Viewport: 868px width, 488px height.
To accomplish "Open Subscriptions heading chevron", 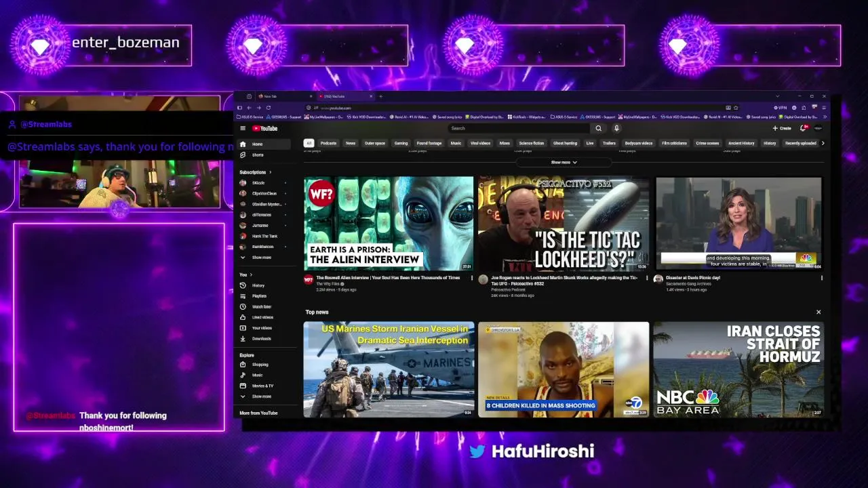I will pos(271,172).
